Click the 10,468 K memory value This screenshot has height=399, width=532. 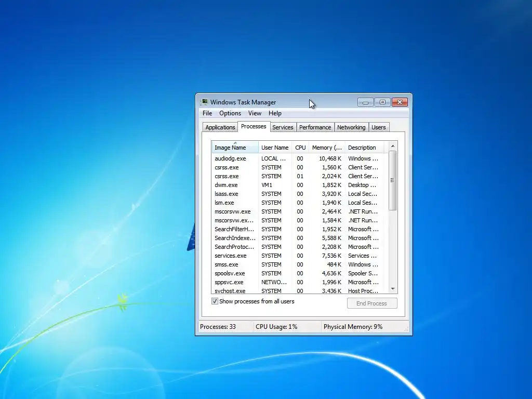[x=330, y=158]
